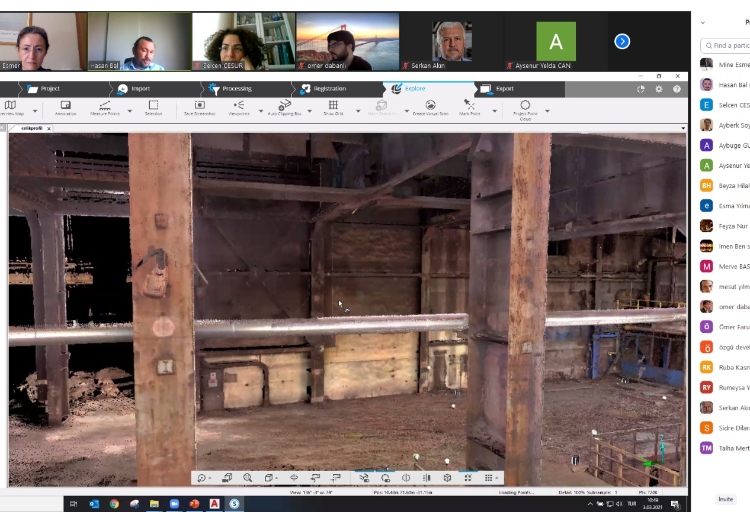Select the Annotation tool
750x512 pixels.
point(65,106)
